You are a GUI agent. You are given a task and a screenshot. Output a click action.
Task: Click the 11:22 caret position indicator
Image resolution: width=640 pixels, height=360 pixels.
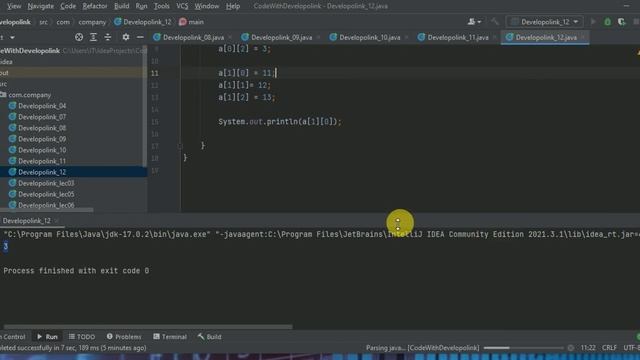(588, 348)
